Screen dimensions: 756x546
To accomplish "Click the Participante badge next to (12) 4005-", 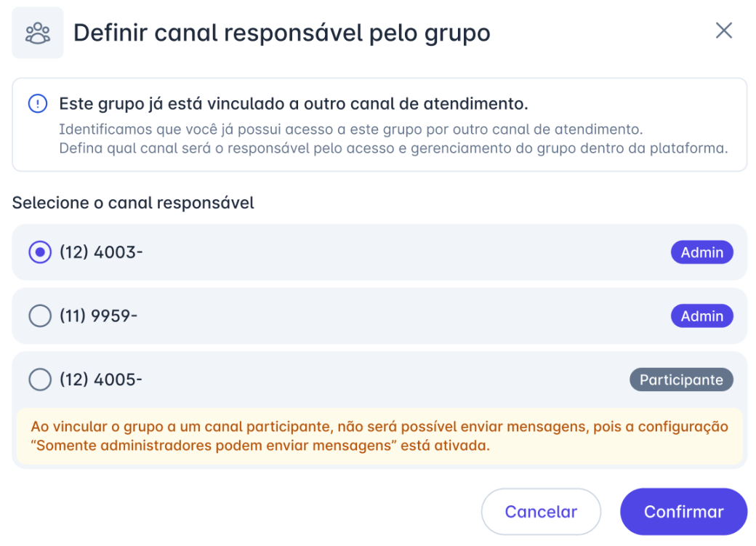I will [681, 379].
